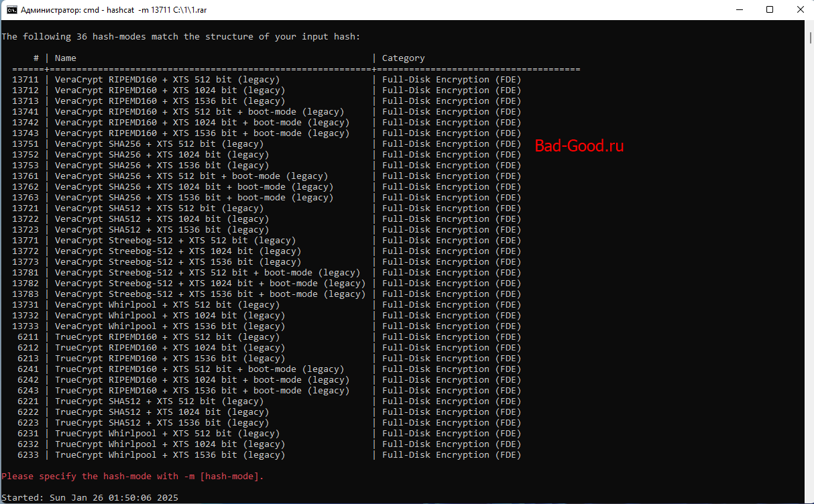Click hash-mode number 13762
The image size is (814, 504).
click(x=25, y=187)
